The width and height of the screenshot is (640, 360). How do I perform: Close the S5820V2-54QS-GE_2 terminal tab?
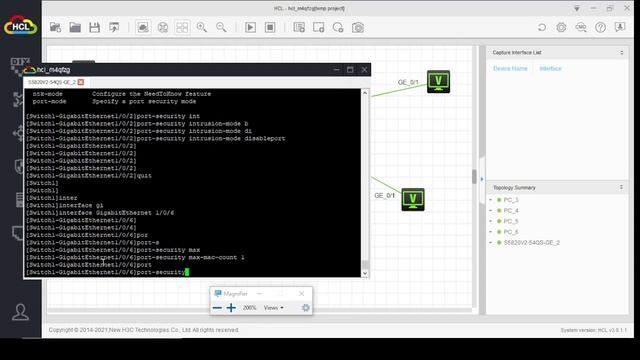click(81, 82)
